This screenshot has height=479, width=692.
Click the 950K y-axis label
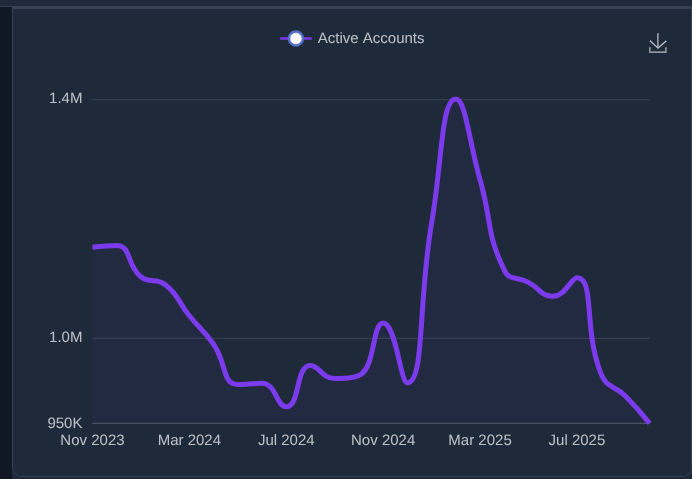[x=64, y=422]
